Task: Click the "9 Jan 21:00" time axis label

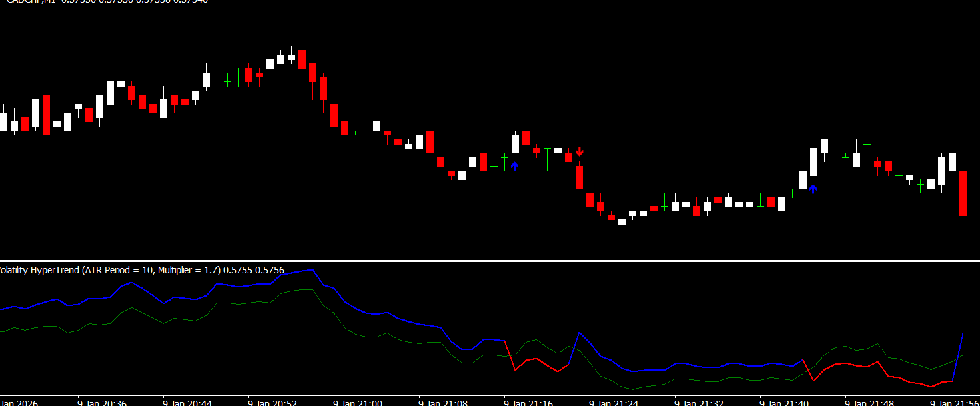Action: pyautogui.click(x=358, y=403)
